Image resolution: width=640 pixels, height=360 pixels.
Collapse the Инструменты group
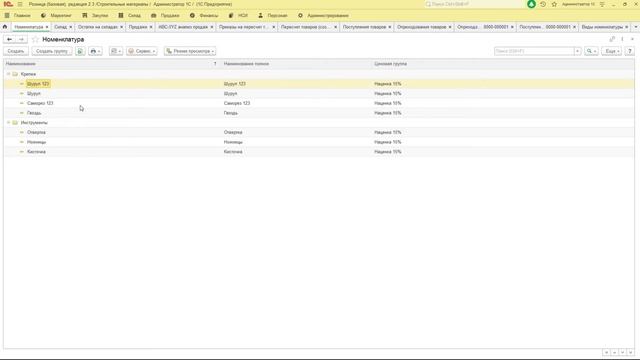[9, 122]
